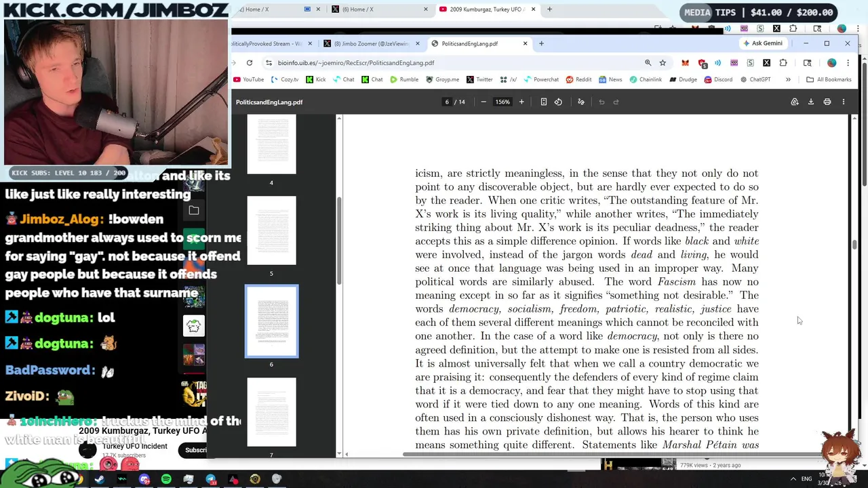
Task: Rotate the PDF counterclockwise
Action: pos(558,102)
